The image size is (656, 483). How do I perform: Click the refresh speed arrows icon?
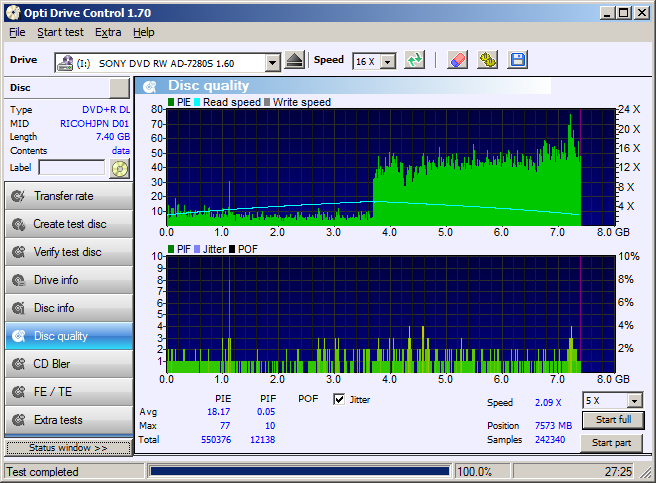pyautogui.click(x=415, y=60)
